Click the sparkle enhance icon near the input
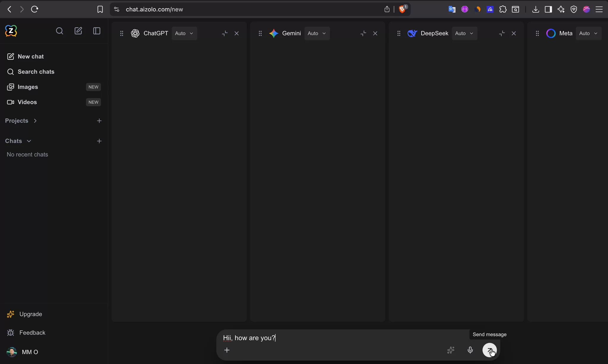Screen dimensions: 608x364 pos(451,350)
